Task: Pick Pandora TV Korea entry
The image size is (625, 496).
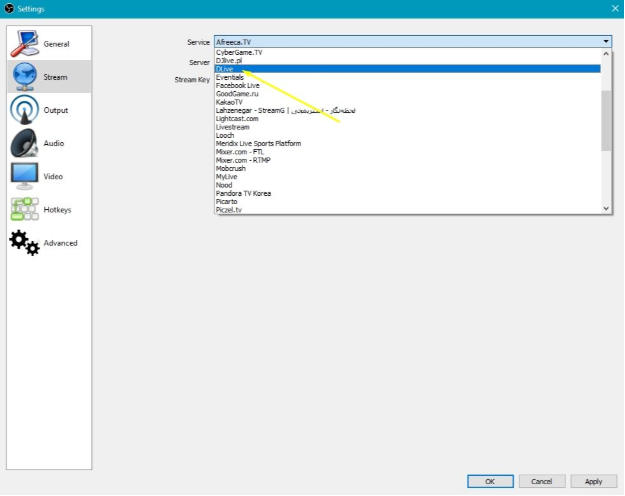Action: point(407,193)
